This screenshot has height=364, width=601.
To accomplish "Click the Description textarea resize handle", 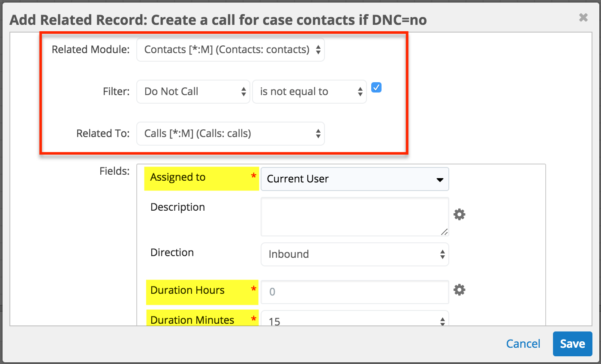I will [444, 232].
